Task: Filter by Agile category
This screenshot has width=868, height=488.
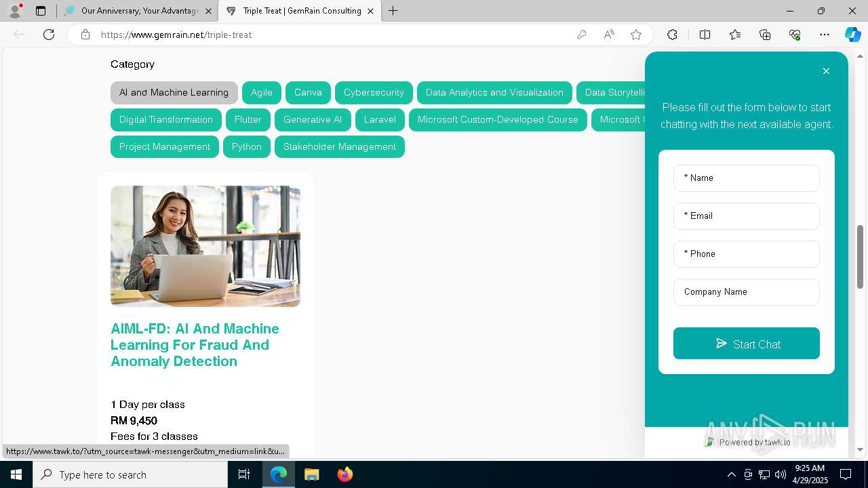Action: [262, 93]
